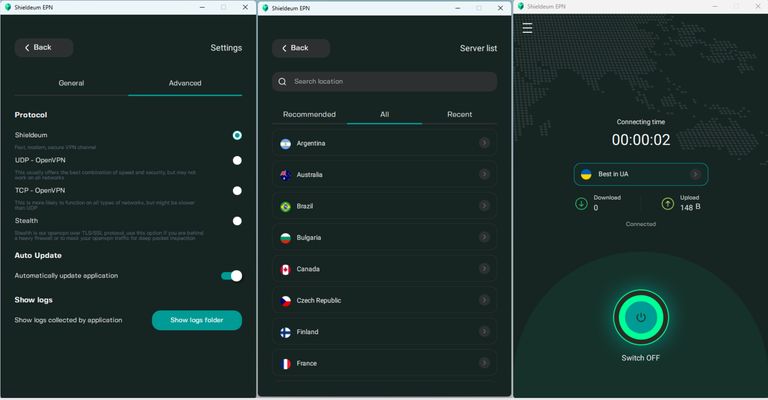Image resolution: width=768 pixels, height=400 pixels.
Task: Click the Search location field
Action: pyautogui.click(x=384, y=82)
